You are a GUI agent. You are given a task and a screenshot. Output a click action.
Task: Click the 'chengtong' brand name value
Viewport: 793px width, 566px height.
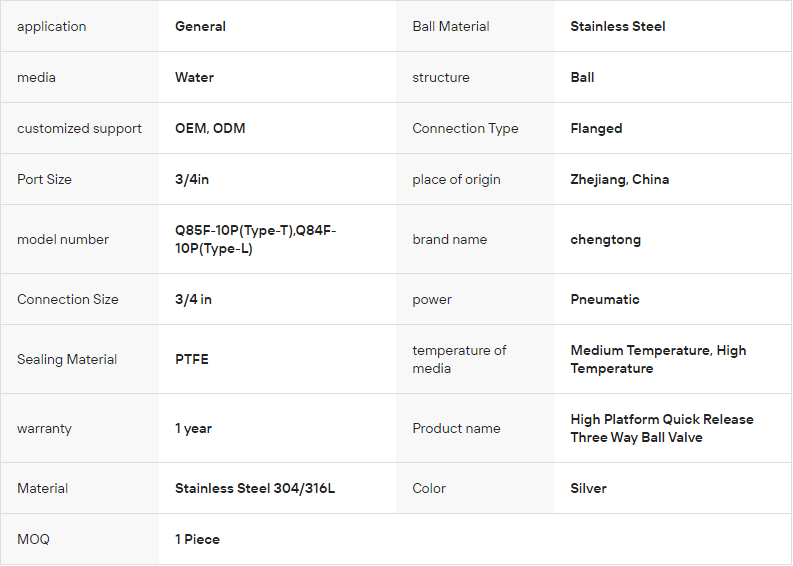click(x=605, y=240)
